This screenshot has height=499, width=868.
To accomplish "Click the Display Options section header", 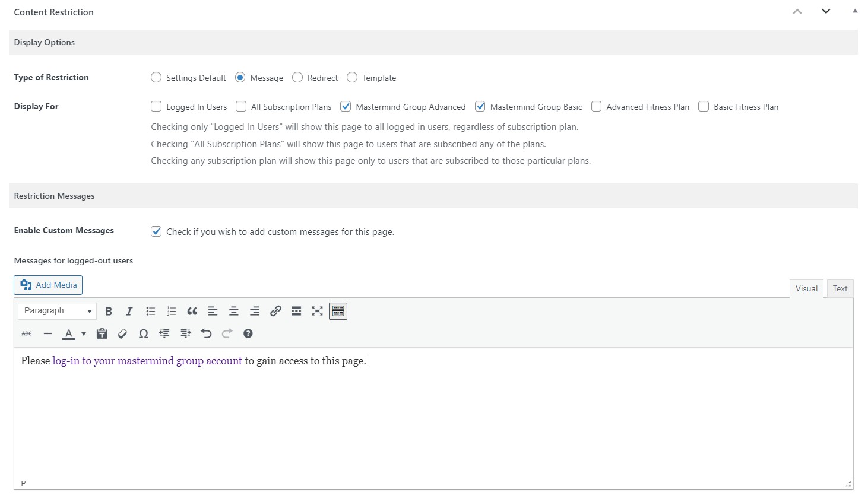I will 433,42.
